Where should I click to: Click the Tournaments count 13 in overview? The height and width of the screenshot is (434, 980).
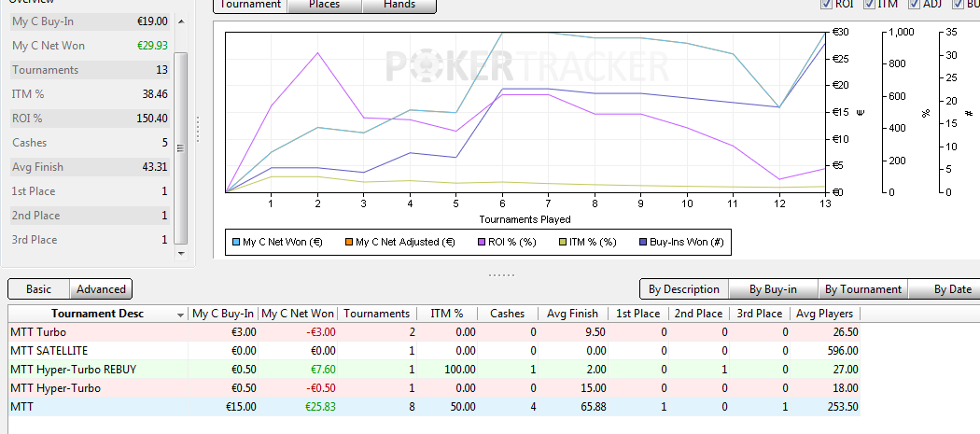161,70
